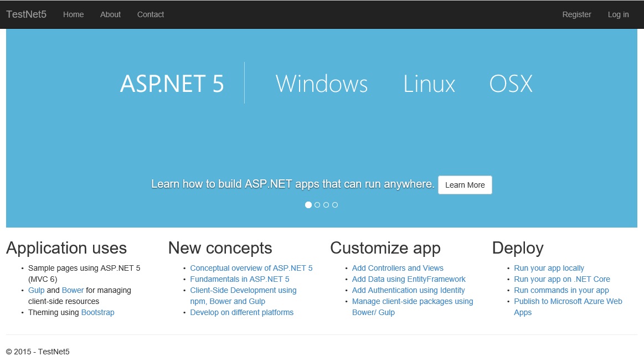Click the Deploy heading
Viewport: 644px width, 361px height.
pyautogui.click(x=518, y=247)
